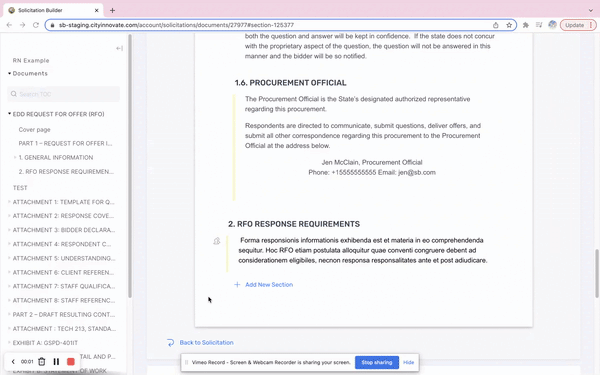Click the main page vertical scrollbar thumb
The width and height of the screenshot is (600, 375).
(597, 273)
